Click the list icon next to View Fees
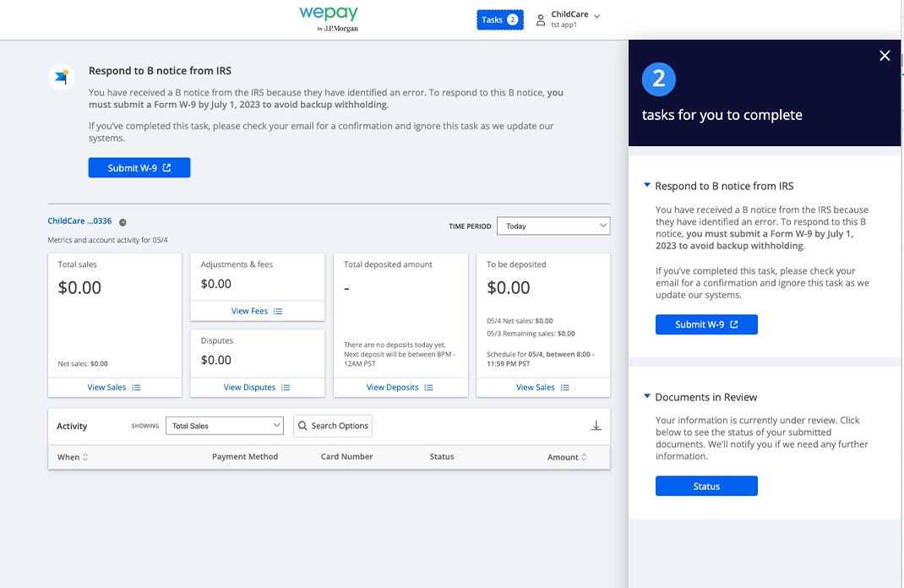The height and width of the screenshot is (588, 904). coord(278,311)
